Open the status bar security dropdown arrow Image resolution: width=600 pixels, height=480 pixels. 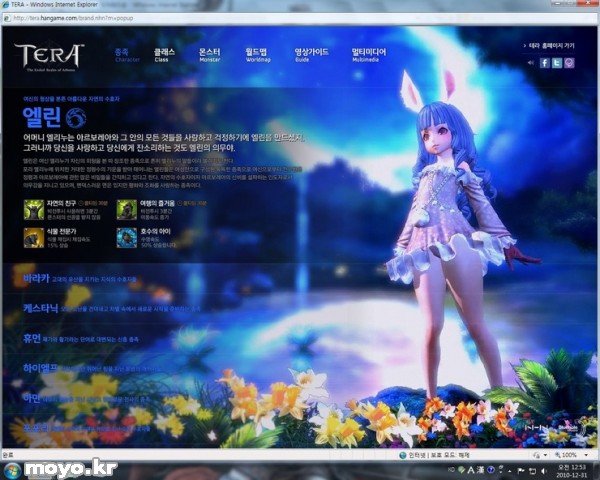click(545, 455)
